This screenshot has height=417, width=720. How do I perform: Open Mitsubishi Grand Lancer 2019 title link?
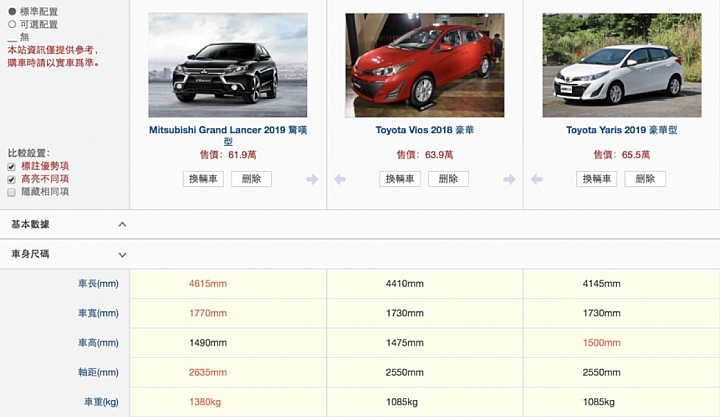[228, 135]
